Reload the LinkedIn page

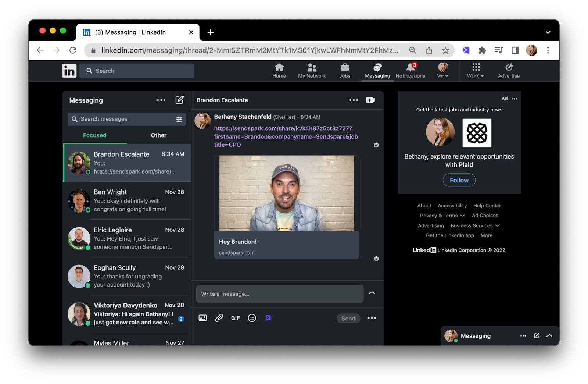(73, 50)
